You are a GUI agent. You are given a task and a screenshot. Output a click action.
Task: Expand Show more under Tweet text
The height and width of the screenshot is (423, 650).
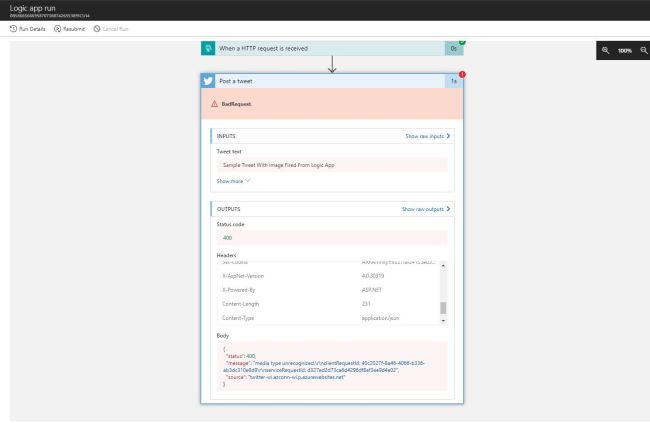[233, 181]
